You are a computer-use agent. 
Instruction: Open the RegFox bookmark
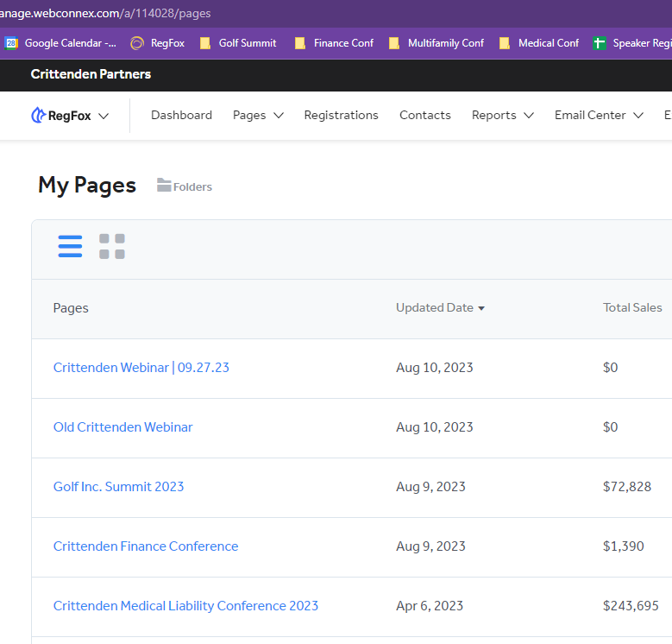[158, 43]
